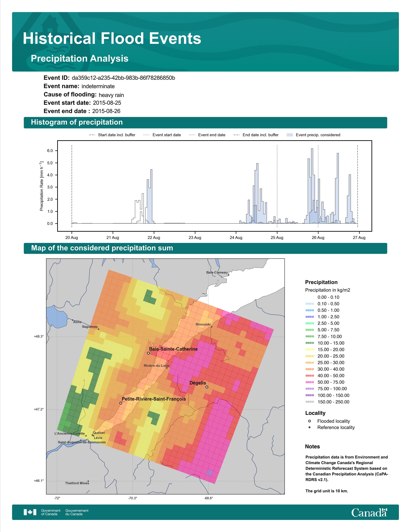
Task: Click the Thetford Mines reference dot
Action: 88,481
